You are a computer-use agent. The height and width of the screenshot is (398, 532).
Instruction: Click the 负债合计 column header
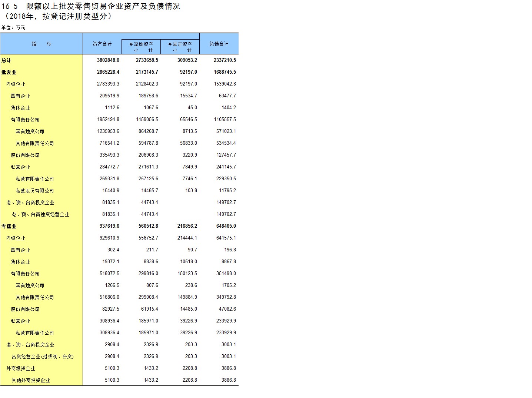(x=219, y=44)
